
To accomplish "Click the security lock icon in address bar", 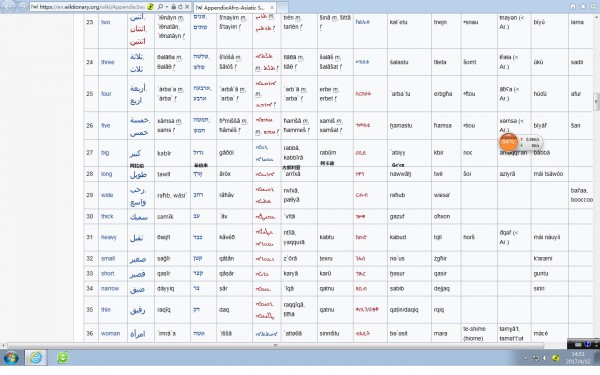I will (x=173, y=7).
